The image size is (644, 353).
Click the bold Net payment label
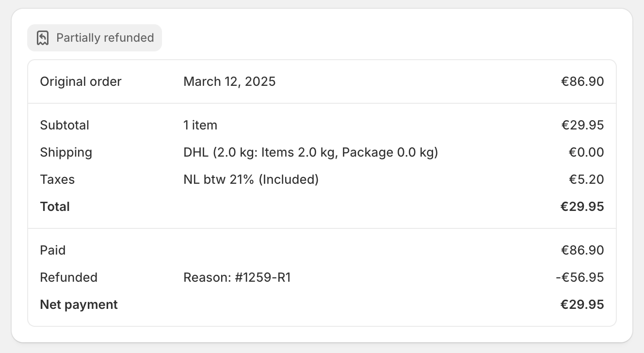pyautogui.click(x=79, y=305)
